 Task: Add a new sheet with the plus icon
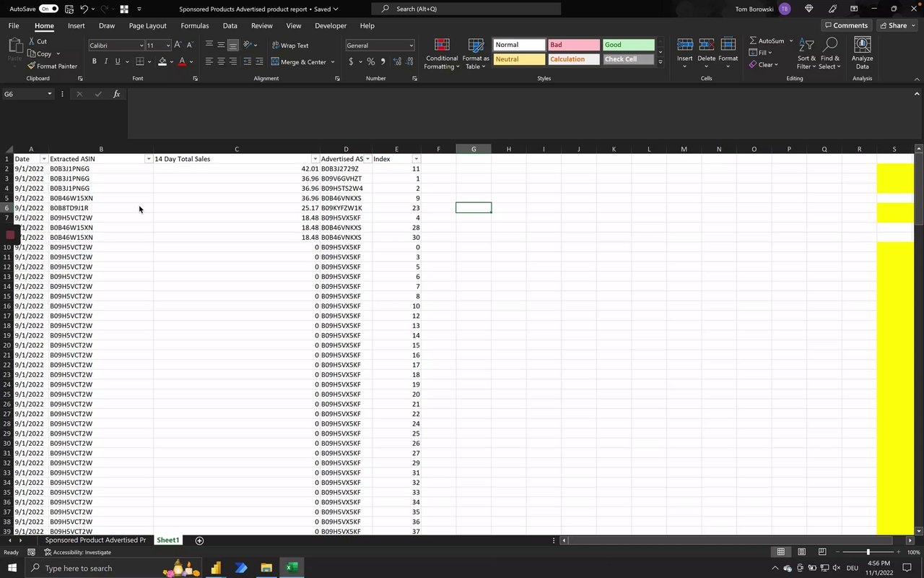tap(199, 540)
